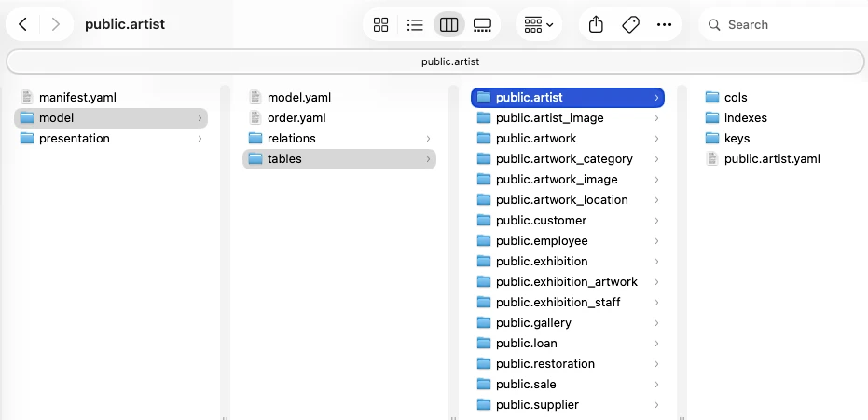Image resolution: width=868 pixels, height=420 pixels.
Task: Click the model.yaml document icon
Action: point(255,97)
